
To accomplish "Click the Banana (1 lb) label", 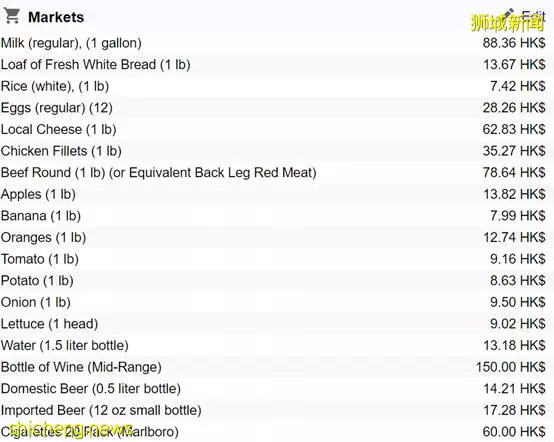I will tap(41, 216).
